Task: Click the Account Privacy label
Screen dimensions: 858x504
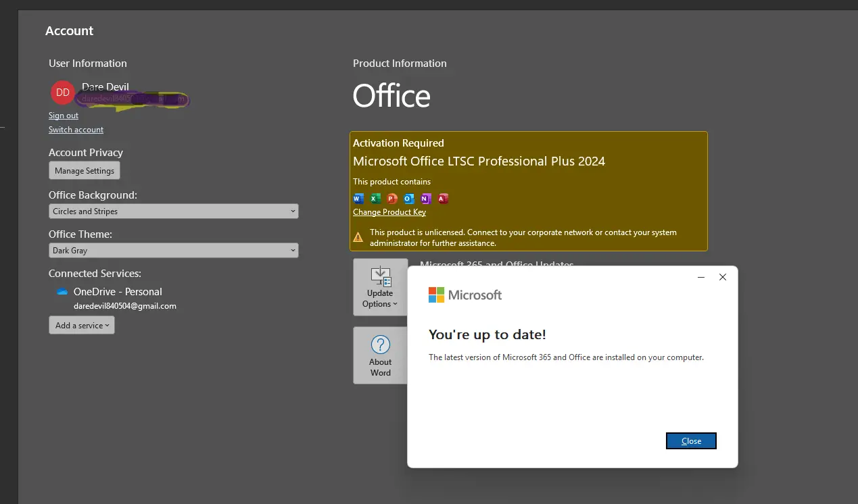Action: [86, 153]
